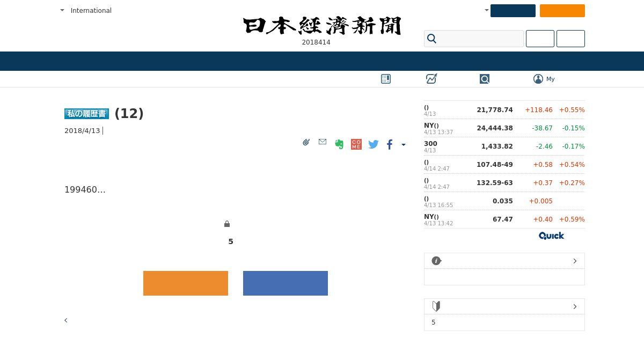Share via the red COME icon
The height and width of the screenshot is (338, 644).
(356, 144)
